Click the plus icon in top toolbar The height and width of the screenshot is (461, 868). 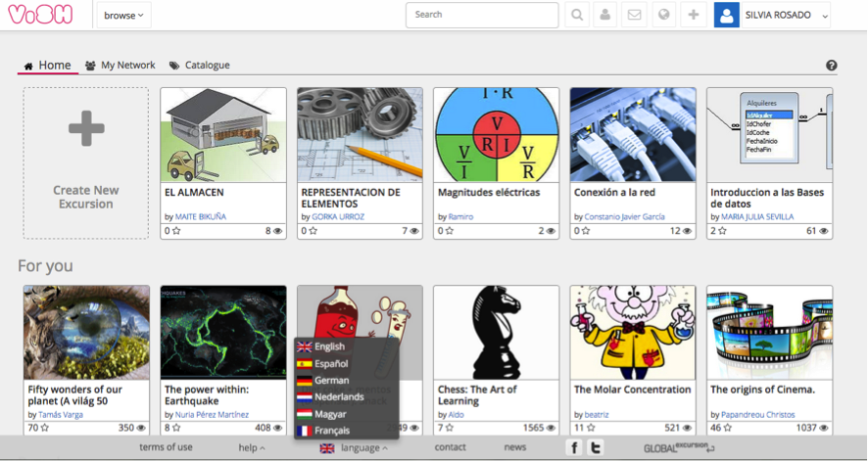point(694,15)
